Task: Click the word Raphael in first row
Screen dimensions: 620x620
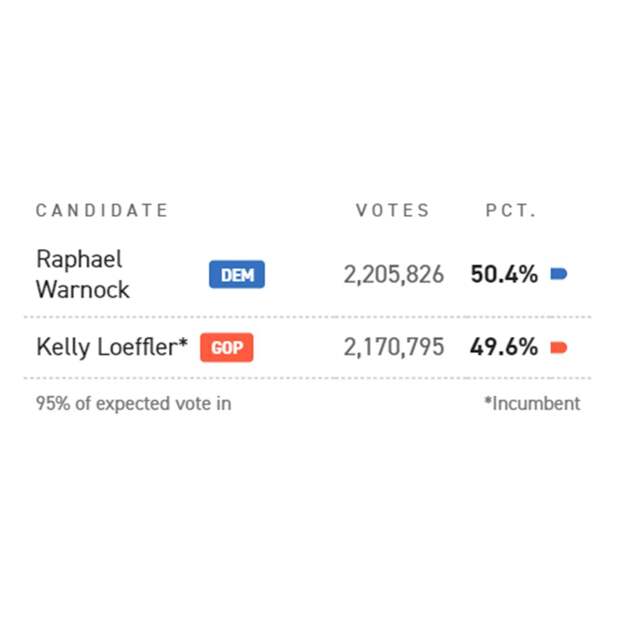Action: click(79, 259)
